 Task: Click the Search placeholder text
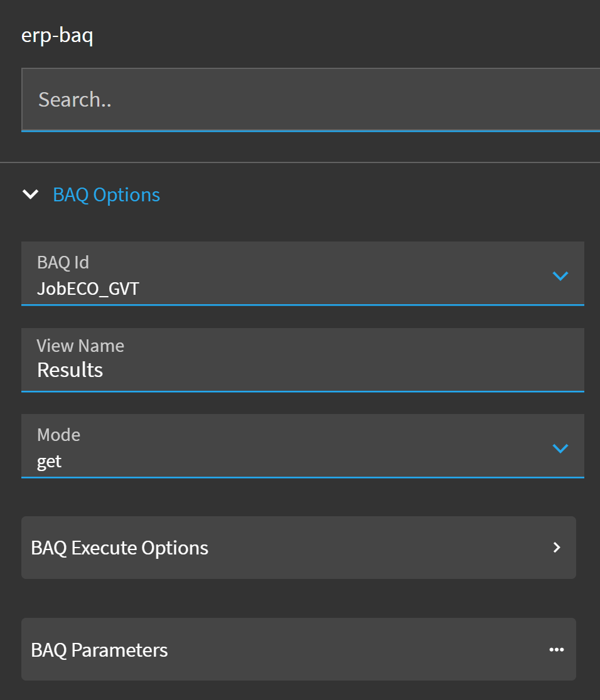(75, 99)
